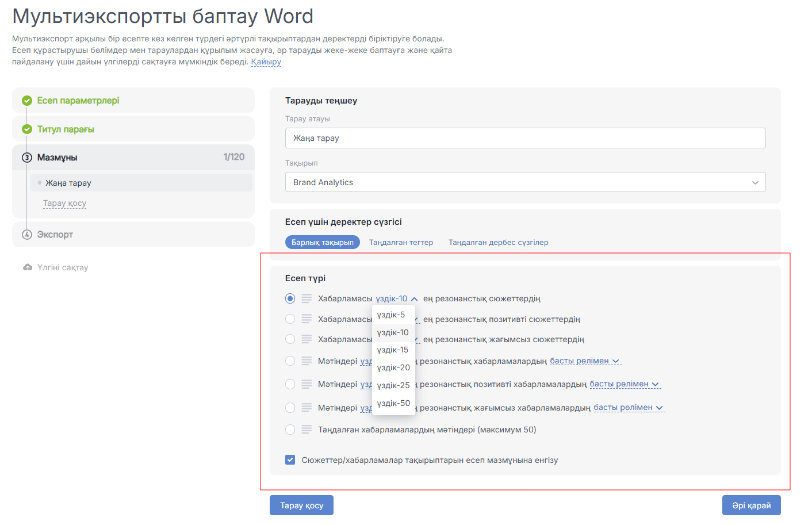Image resolution: width=812 pixels, height=525 pixels.
Task: Click the step 4 circle icon next to Экспорт
Action: pos(27,235)
